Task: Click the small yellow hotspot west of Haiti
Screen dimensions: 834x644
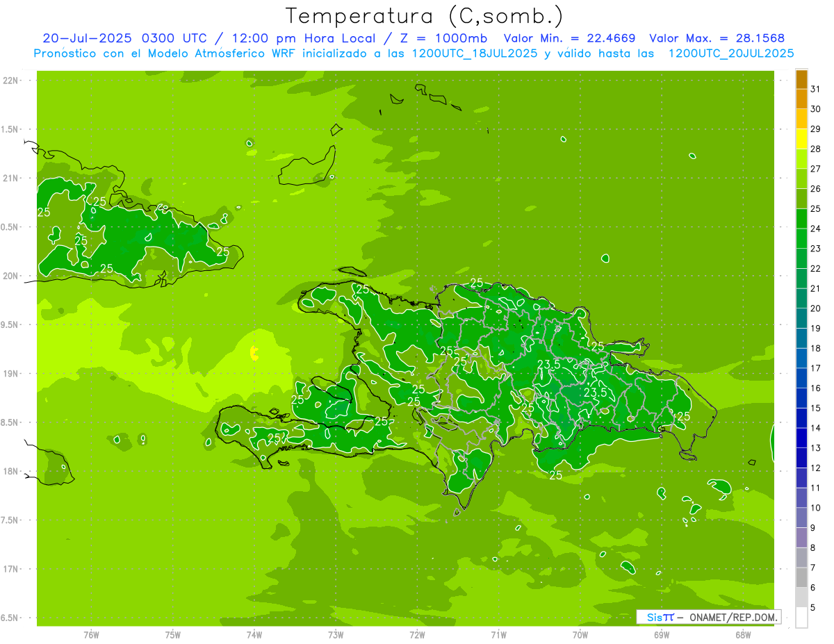Action: coord(254,354)
